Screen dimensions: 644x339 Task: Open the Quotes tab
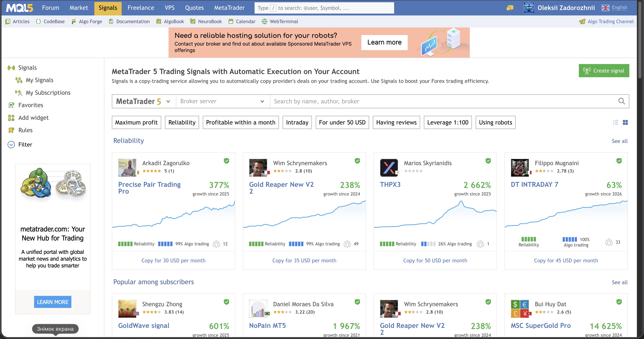coord(194,8)
